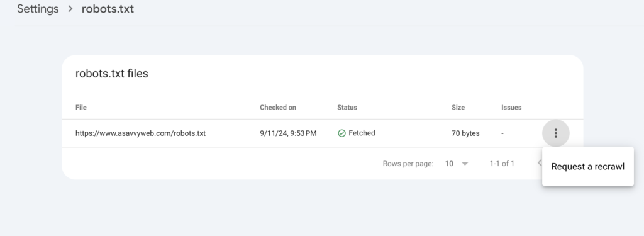The image size is (644, 236).
Task: Click the Issues column header
Action: click(511, 108)
